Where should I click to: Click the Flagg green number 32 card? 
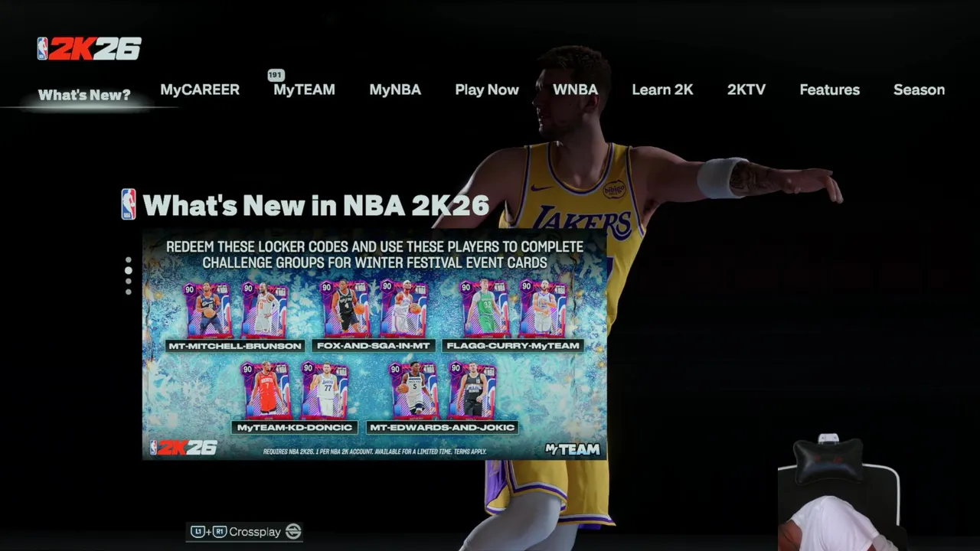(485, 309)
